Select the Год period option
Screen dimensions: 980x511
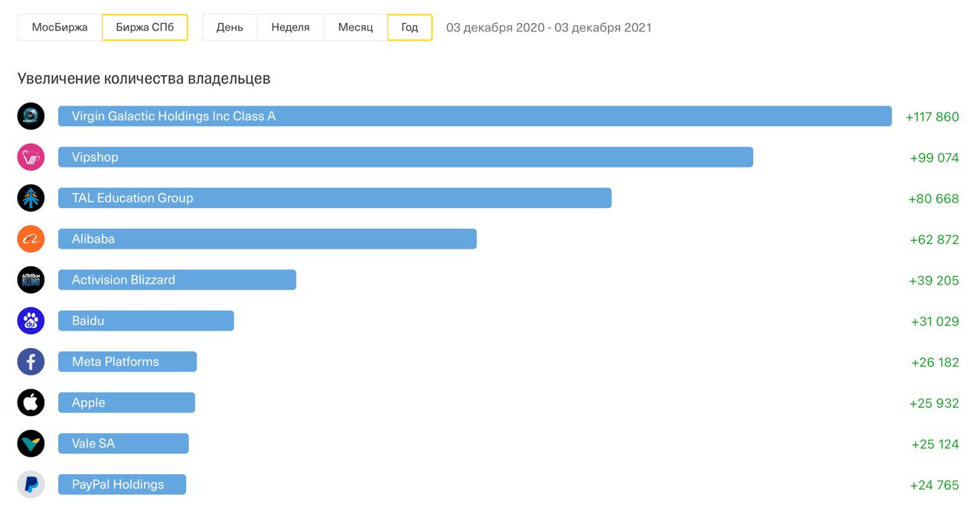coord(410,28)
